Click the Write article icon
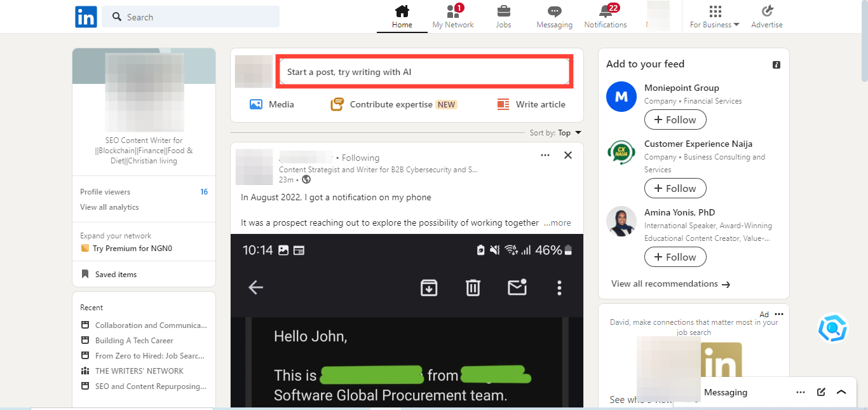 click(503, 104)
